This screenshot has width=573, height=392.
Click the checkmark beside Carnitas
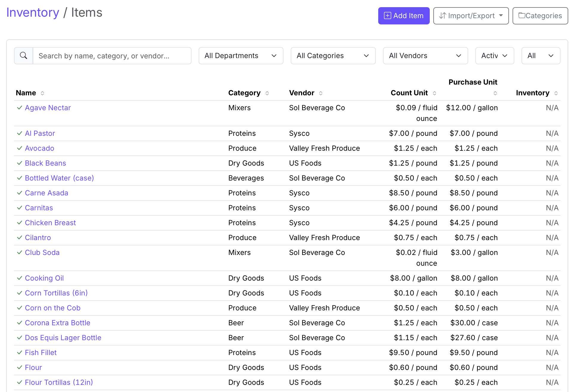tap(20, 208)
